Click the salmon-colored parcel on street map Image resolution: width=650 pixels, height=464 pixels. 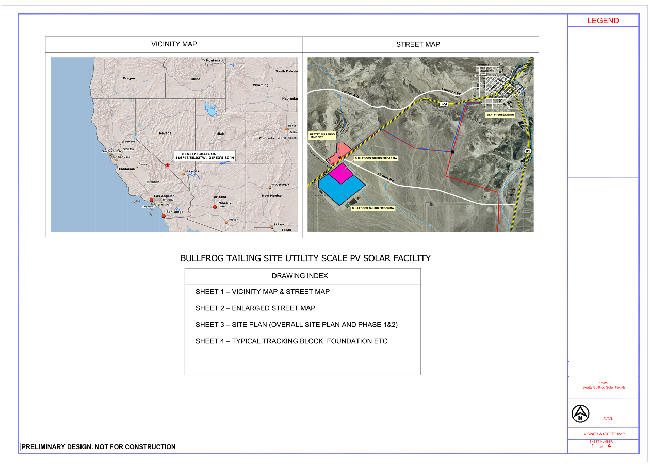tap(342, 150)
